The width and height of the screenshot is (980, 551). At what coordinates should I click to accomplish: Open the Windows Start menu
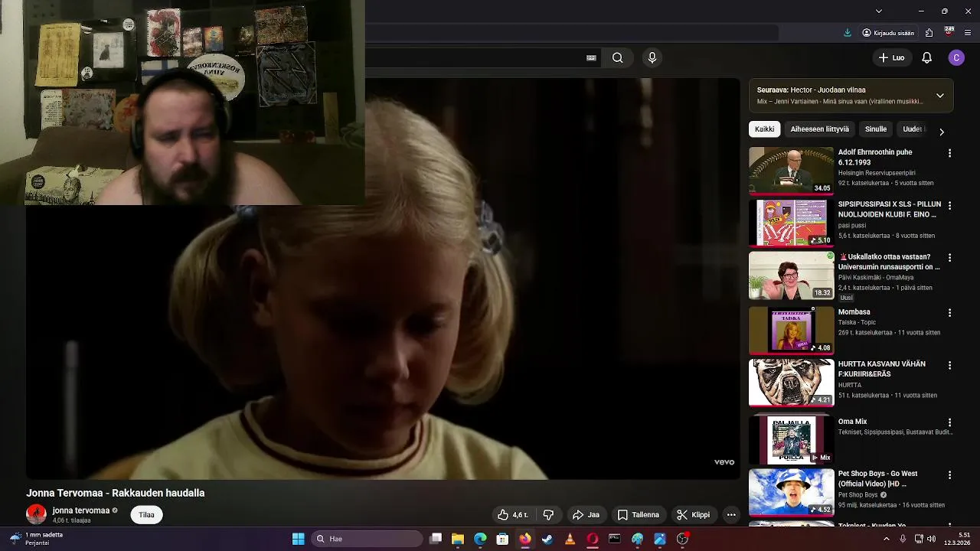point(298,539)
